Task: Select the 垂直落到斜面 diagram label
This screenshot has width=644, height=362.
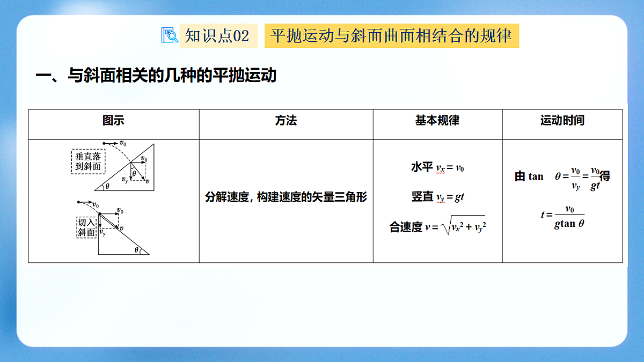Action: pyautogui.click(x=89, y=161)
